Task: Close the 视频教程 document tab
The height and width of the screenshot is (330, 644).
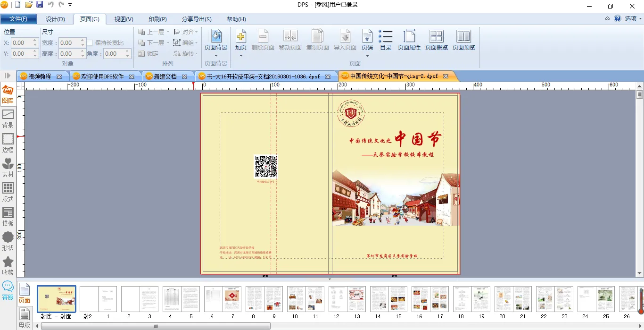Action: pos(59,76)
